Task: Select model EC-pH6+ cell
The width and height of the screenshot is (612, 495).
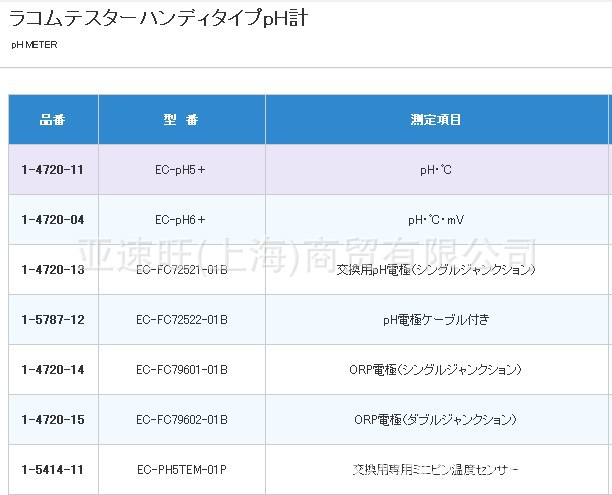Action: pyautogui.click(x=180, y=220)
